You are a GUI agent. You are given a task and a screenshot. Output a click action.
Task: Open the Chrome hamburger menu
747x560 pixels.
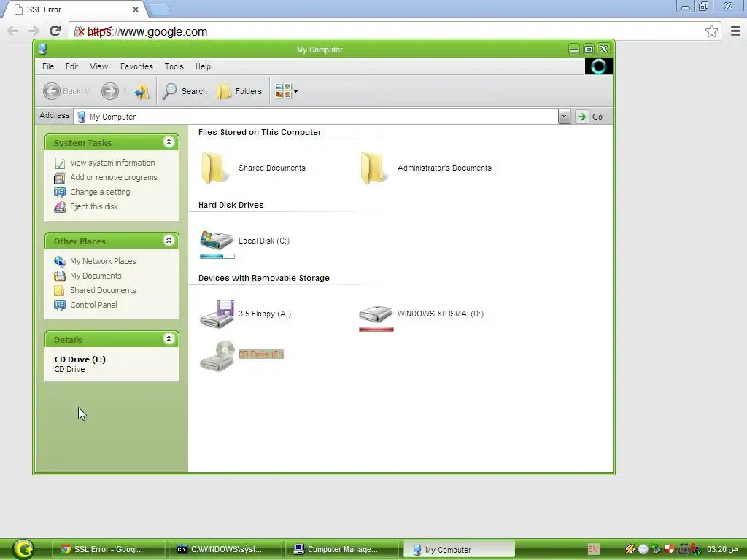pyautogui.click(x=735, y=31)
